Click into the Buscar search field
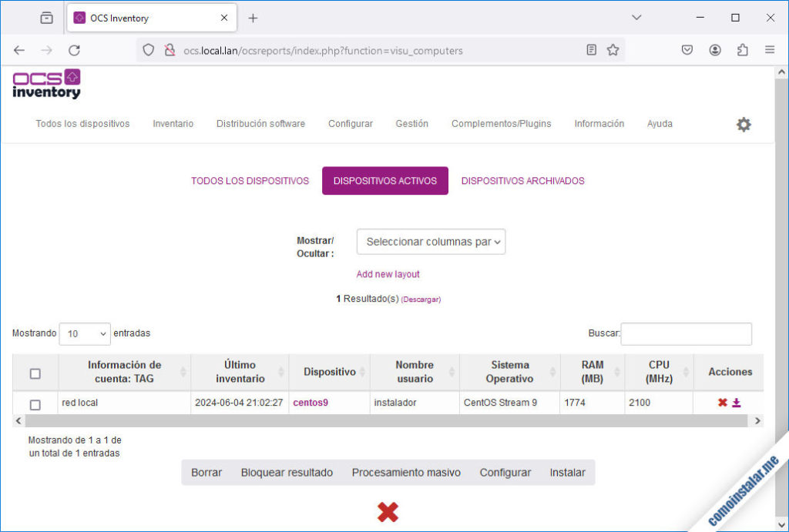The height and width of the screenshot is (532, 789). point(687,334)
